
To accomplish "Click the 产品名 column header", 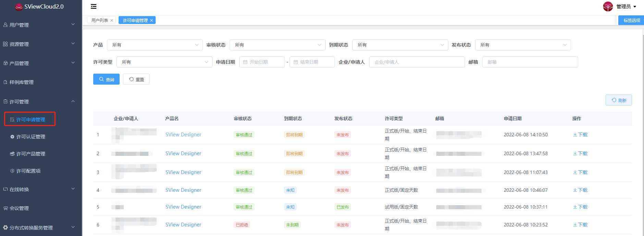I will tap(172, 119).
